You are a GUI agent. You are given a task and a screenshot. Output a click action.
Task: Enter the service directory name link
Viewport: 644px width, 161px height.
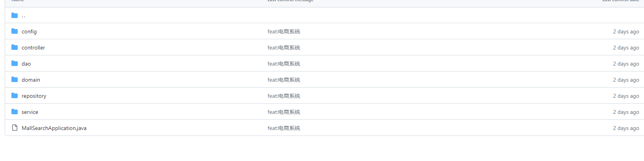click(x=30, y=112)
